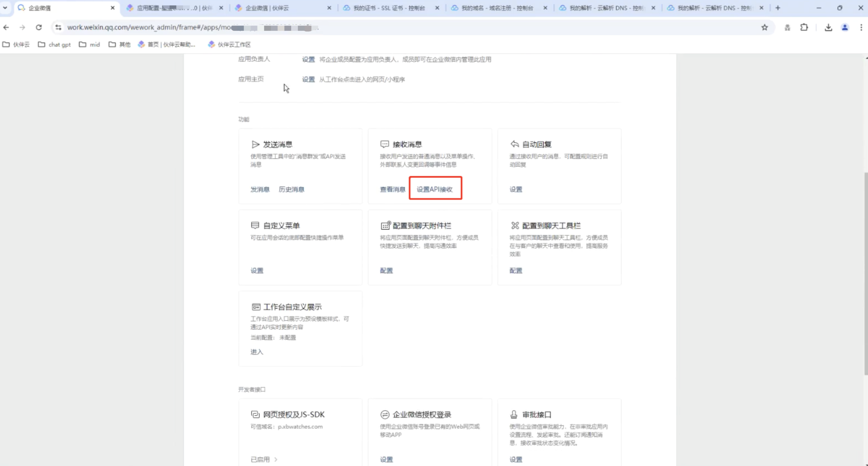Screen dimensions: 868x466
Task: Open the 首页 | 伙伴云帮助 bookmark
Action: tap(167, 45)
